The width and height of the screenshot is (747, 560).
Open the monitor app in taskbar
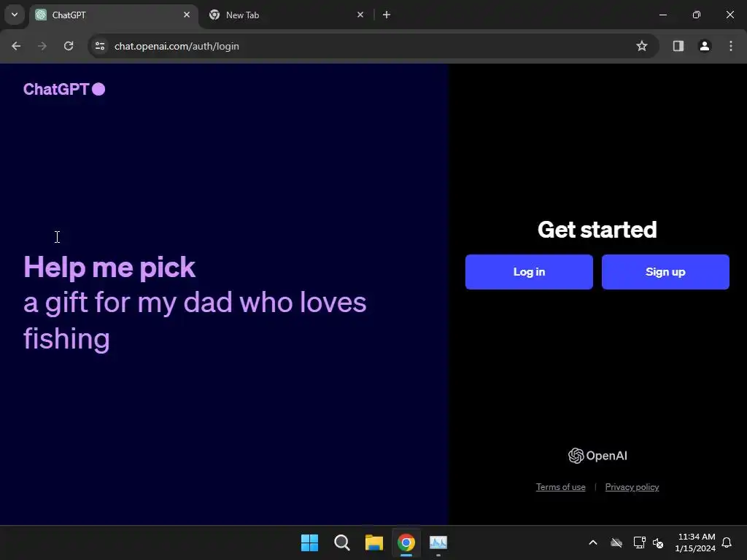tap(438, 542)
